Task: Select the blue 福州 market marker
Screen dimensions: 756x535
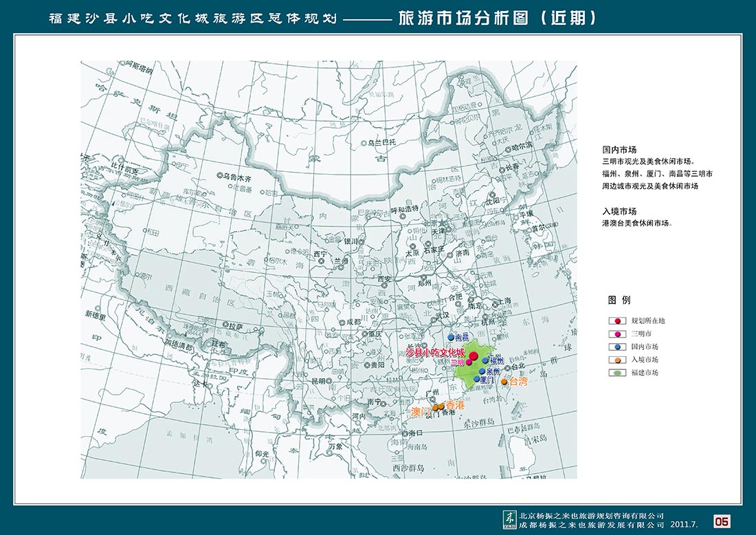Action: tap(485, 360)
